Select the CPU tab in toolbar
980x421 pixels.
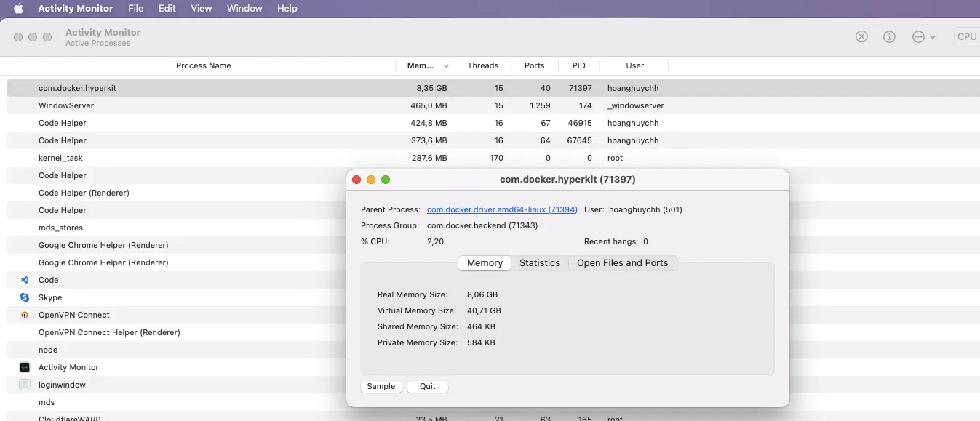(x=967, y=36)
